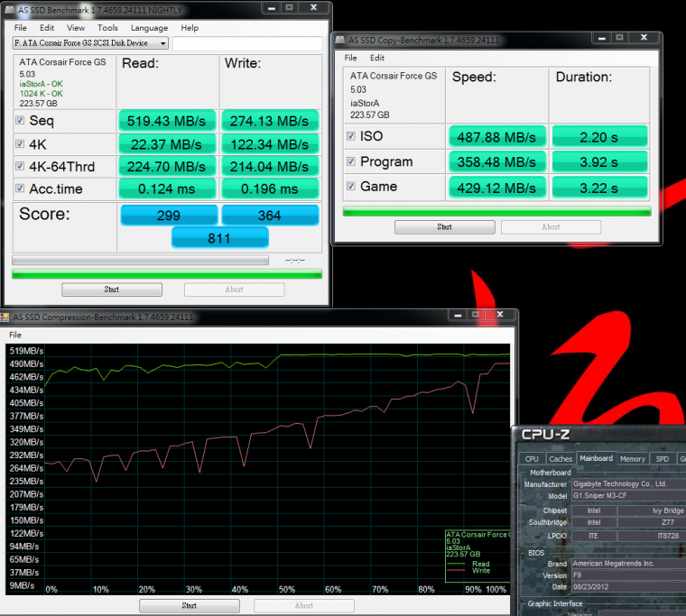Click the Compression-Benchmark title bar icon
This screenshot has height=616, width=686.
5,317
